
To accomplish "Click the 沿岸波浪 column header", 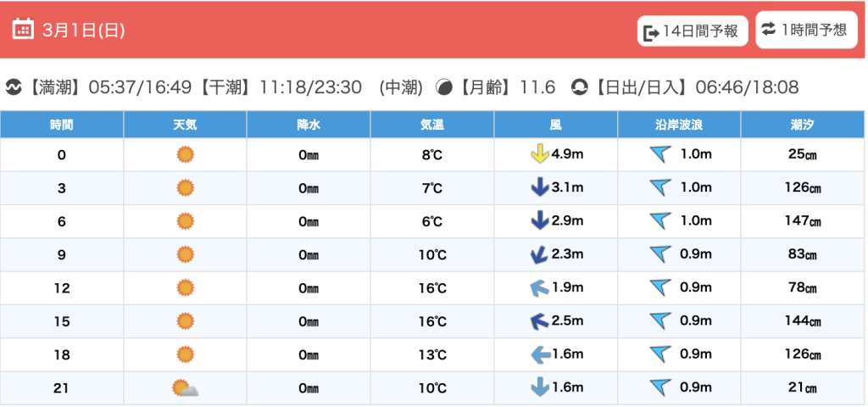I will tap(679, 125).
